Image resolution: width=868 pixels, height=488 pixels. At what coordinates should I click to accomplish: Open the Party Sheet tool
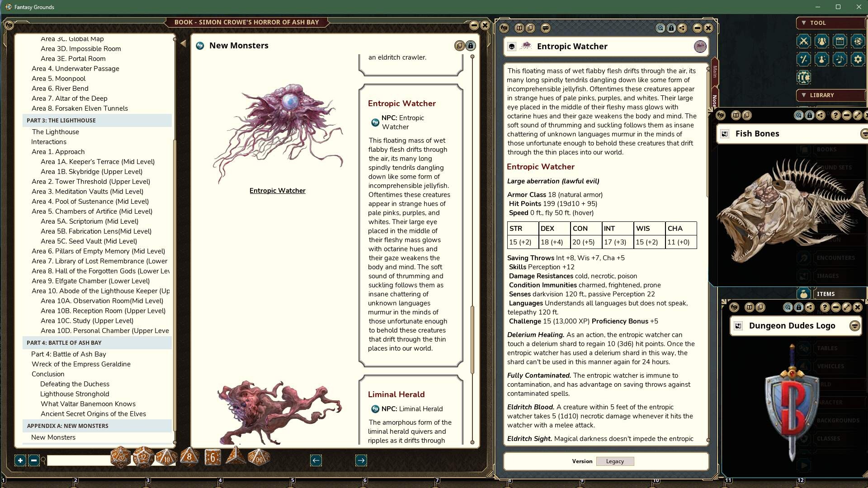pyautogui.click(x=822, y=41)
